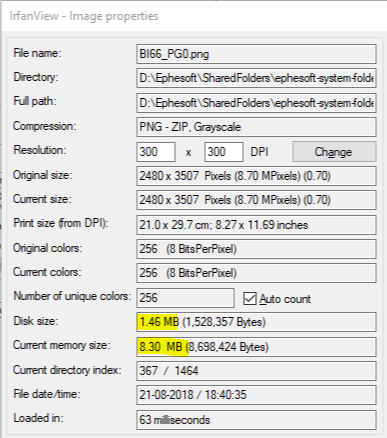Click the Current directory index label
387x438 pixels.
coord(67,370)
